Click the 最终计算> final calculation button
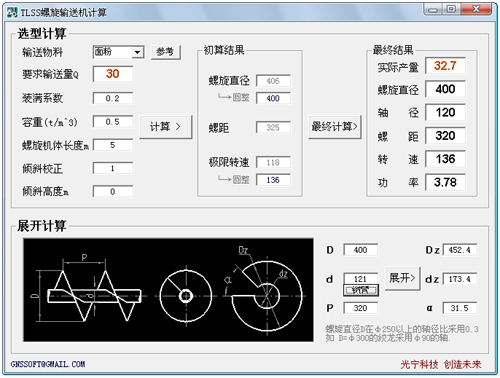 [x=335, y=127]
